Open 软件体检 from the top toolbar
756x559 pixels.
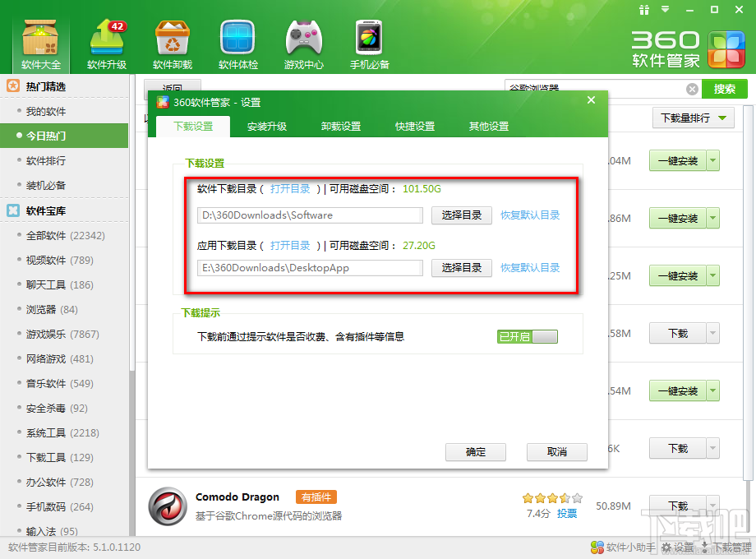point(237,37)
